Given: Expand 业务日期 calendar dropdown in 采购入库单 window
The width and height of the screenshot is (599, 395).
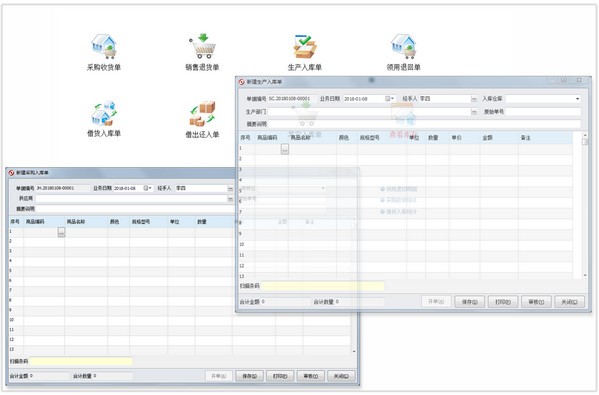Looking at the screenshot, I should click(x=148, y=188).
